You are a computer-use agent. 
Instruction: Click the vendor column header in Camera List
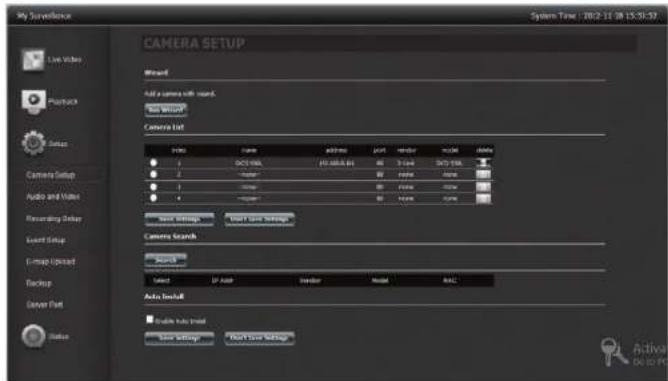point(406,150)
